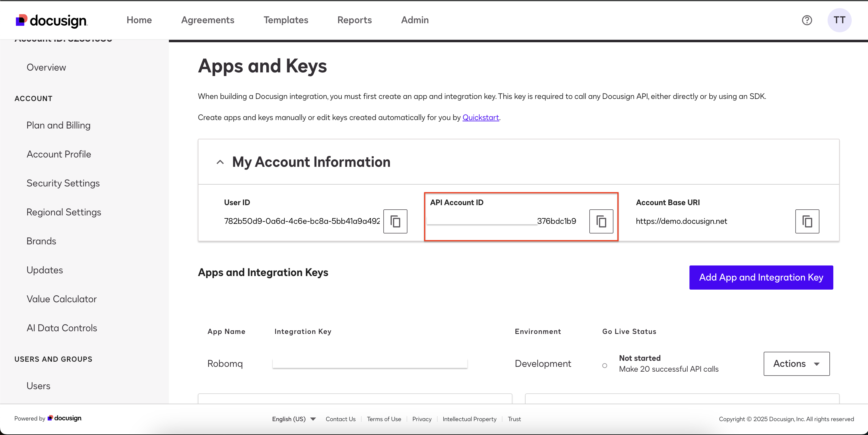Image resolution: width=868 pixels, height=435 pixels.
Task: Collapse the My Account Information section
Action: pos(220,162)
